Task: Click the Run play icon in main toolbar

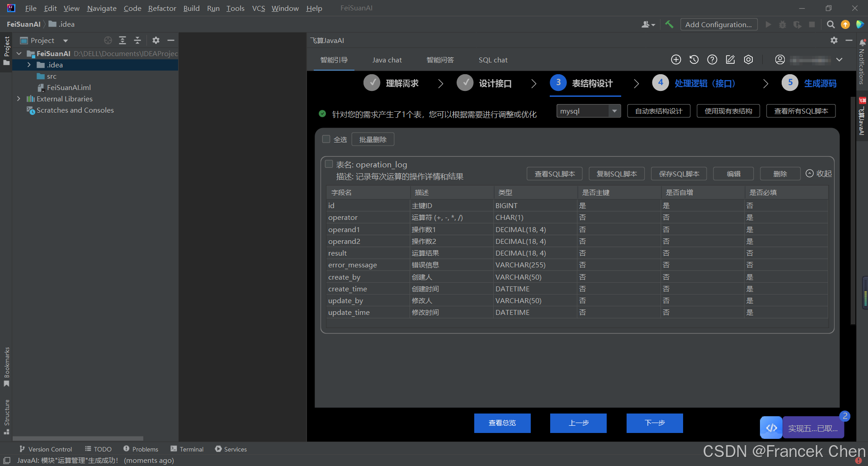Action: click(768, 24)
